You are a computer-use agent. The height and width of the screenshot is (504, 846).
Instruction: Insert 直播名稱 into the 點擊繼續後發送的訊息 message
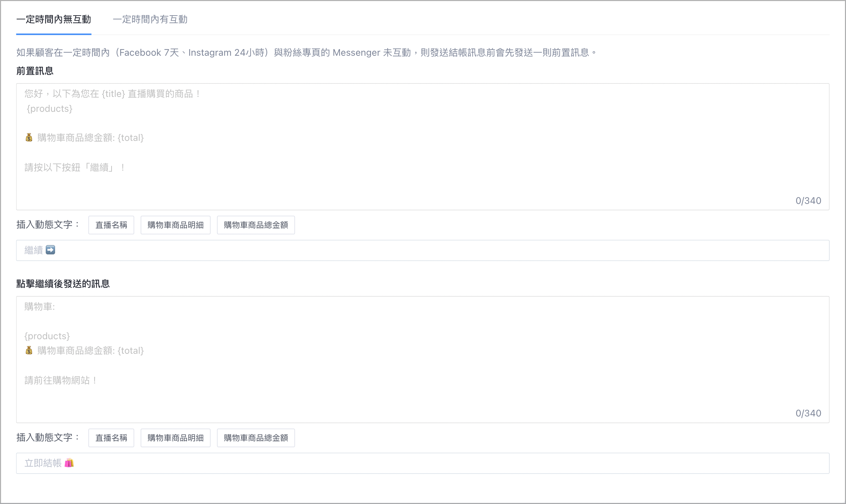111,438
